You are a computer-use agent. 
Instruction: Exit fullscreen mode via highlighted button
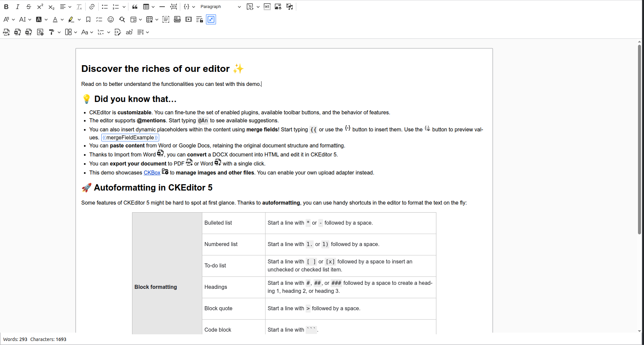click(x=211, y=20)
